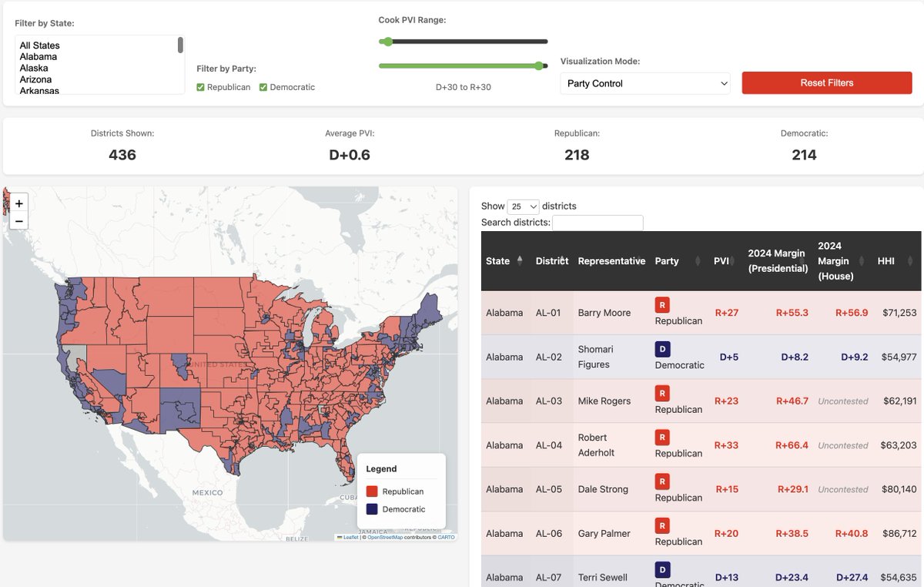Click the R+27 PVI value
The image size is (924, 587).
pyautogui.click(x=726, y=313)
